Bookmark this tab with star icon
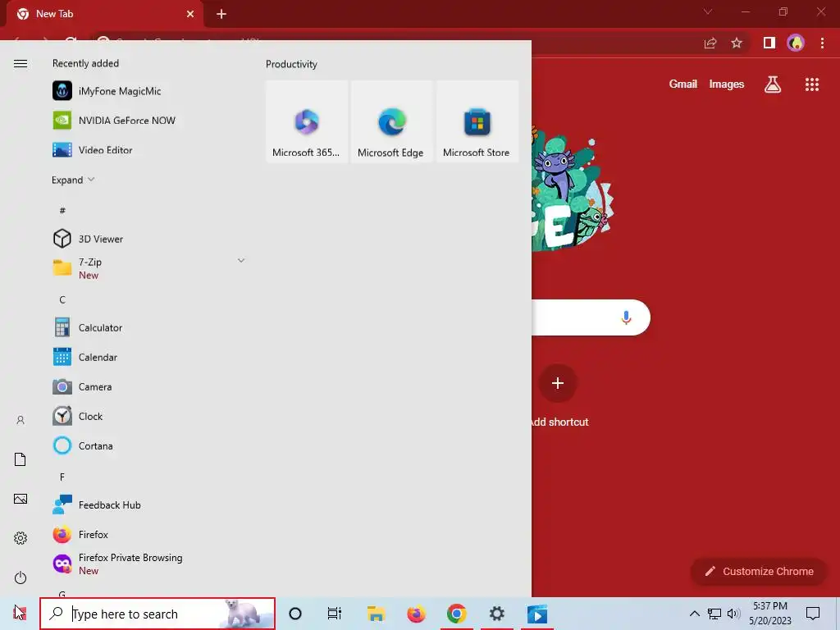Viewport: 840px width, 630px height. pyautogui.click(x=737, y=43)
